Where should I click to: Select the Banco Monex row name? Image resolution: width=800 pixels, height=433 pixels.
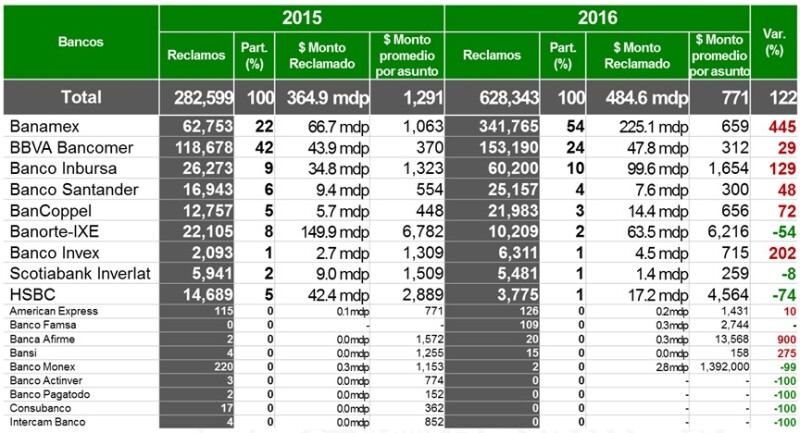tap(42, 367)
